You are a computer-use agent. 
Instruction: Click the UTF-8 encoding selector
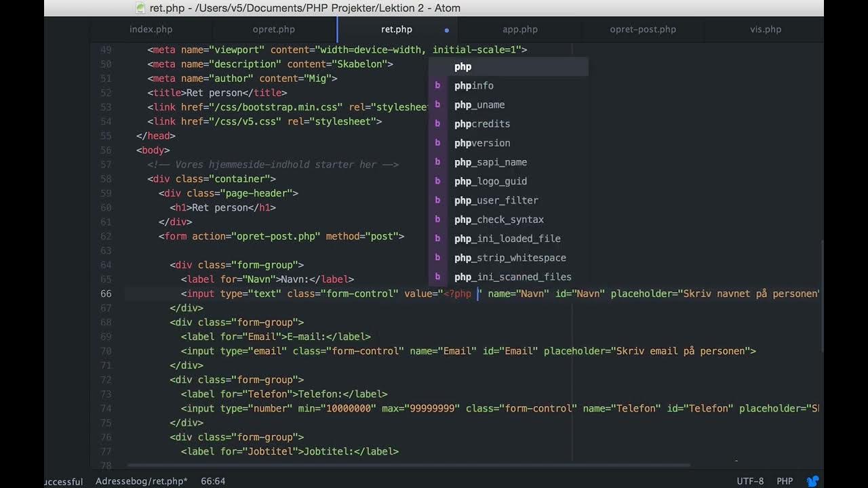(x=750, y=481)
